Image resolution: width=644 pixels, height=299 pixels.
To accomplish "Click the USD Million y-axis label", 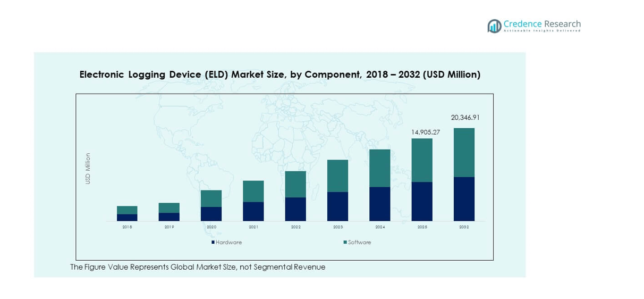I will pos(88,169).
